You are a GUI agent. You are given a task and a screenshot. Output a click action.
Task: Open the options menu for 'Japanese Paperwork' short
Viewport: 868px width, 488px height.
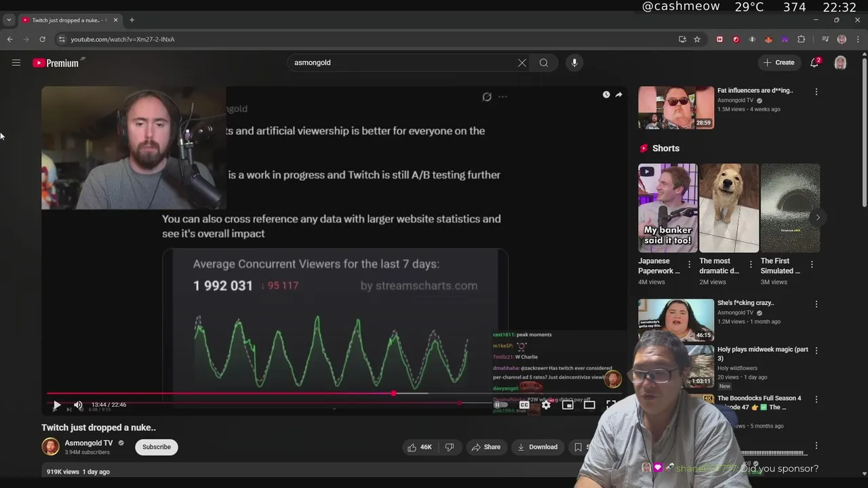689,264
